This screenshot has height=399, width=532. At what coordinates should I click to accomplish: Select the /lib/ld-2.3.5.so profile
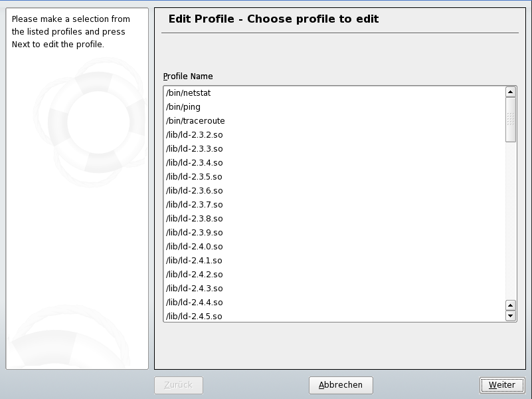pyautogui.click(x=195, y=176)
